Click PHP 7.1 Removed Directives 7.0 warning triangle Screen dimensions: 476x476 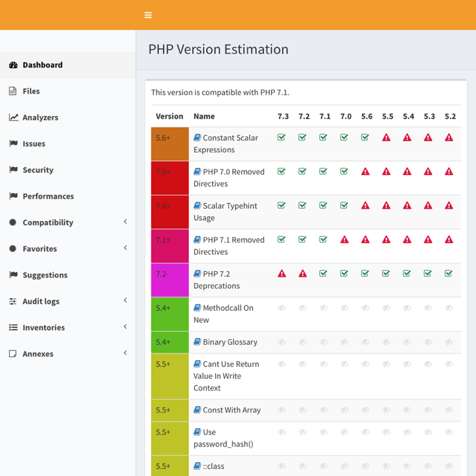344,239
